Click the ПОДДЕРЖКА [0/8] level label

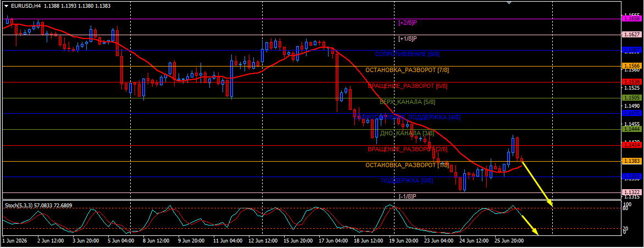(x=407, y=180)
